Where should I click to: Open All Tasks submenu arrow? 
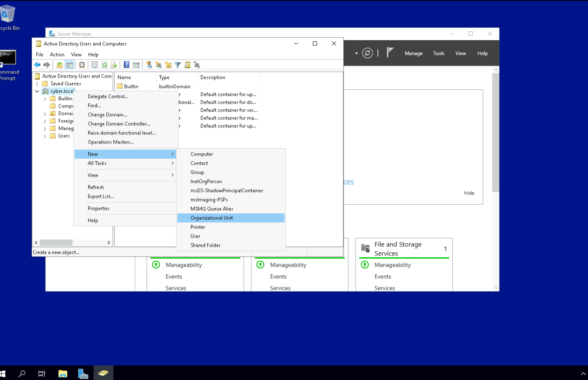tap(173, 163)
